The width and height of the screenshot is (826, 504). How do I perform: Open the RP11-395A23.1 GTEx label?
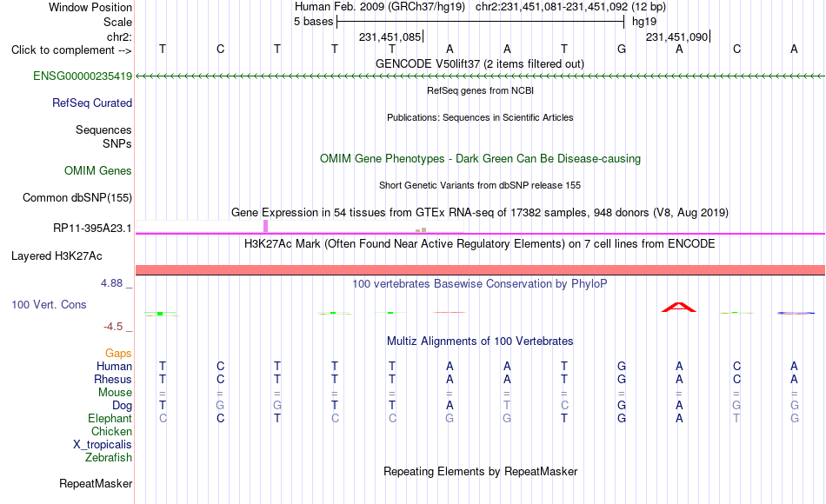pos(92,228)
